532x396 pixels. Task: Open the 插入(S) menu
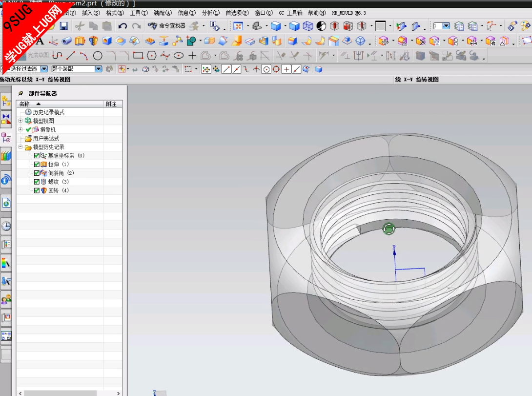pyautogui.click(x=91, y=13)
